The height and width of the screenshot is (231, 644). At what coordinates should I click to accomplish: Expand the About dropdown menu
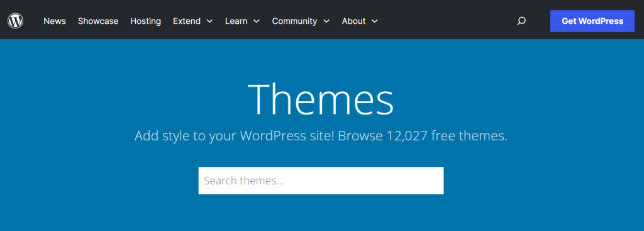pos(360,21)
